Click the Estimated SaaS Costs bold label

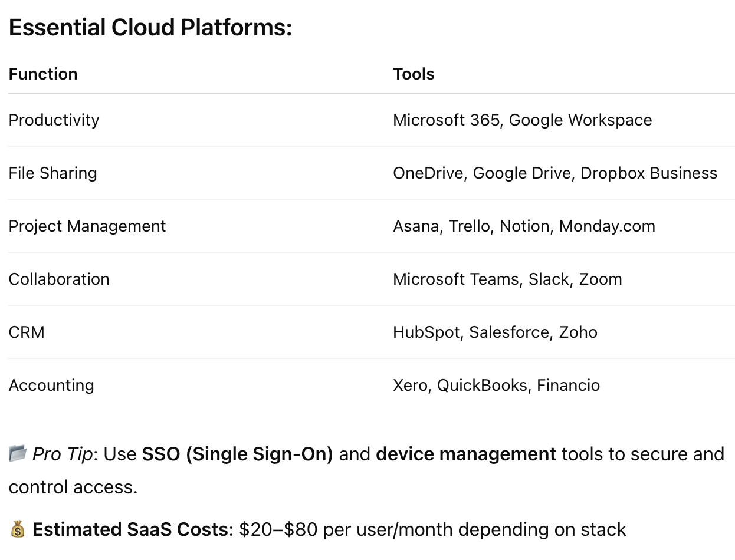point(130,530)
